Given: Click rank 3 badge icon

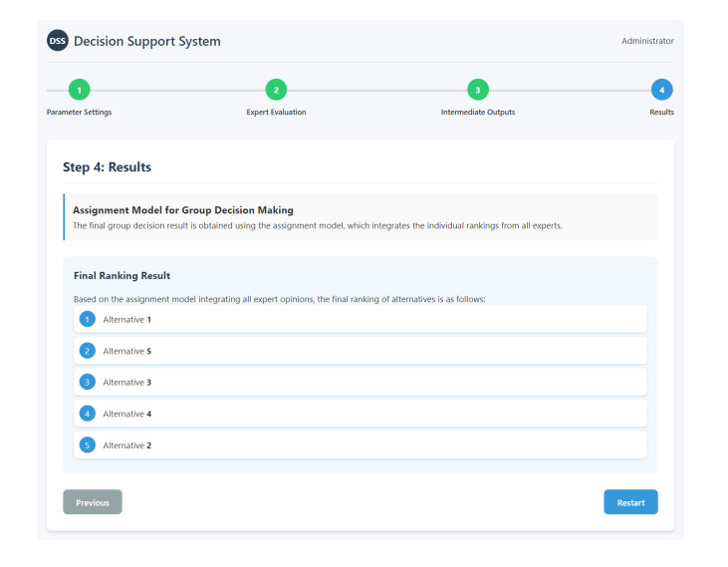Looking at the screenshot, I should tap(88, 383).
